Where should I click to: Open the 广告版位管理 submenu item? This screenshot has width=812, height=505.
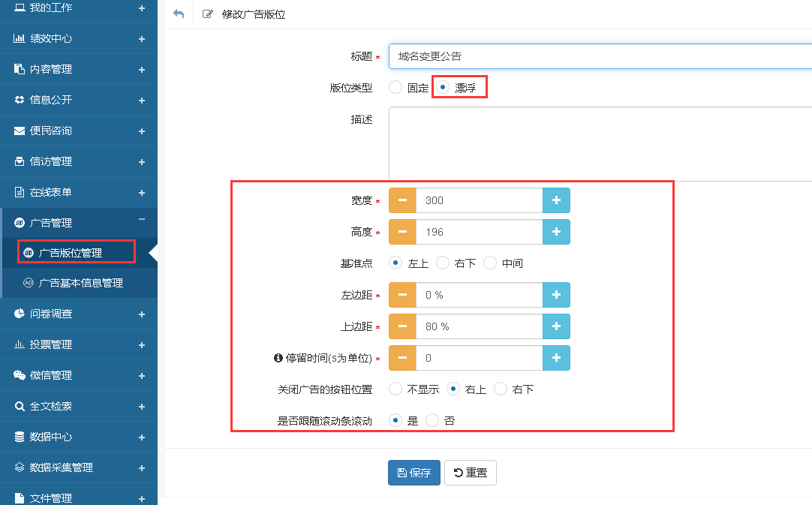click(x=70, y=253)
